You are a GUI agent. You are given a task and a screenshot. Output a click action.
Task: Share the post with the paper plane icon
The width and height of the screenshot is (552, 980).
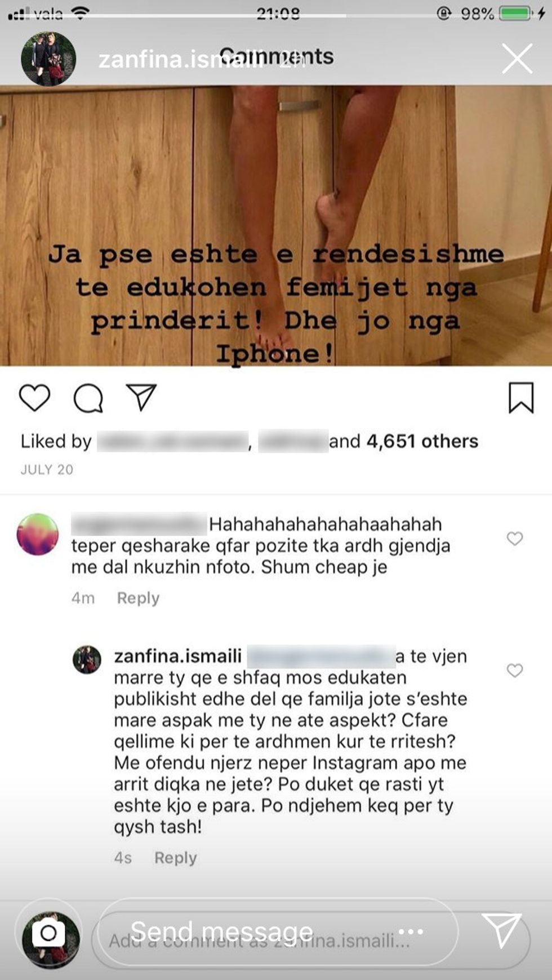[x=141, y=397]
